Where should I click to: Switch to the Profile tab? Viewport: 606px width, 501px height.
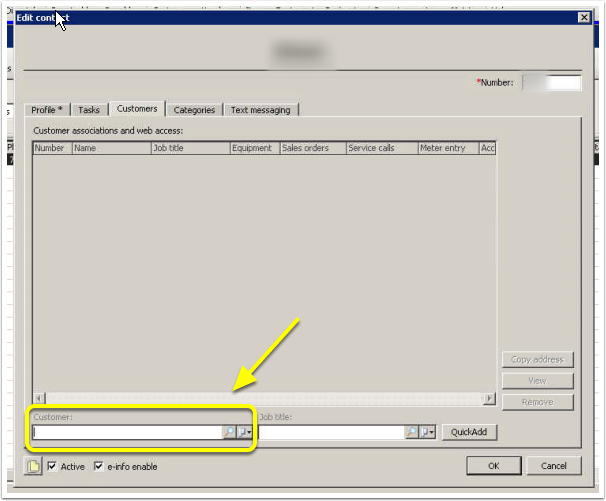coord(46,110)
